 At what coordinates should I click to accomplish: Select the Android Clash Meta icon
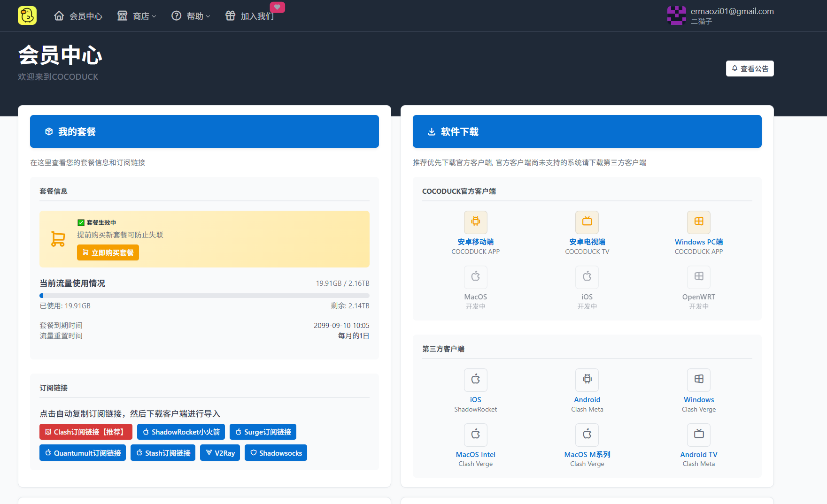click(587, 380)
